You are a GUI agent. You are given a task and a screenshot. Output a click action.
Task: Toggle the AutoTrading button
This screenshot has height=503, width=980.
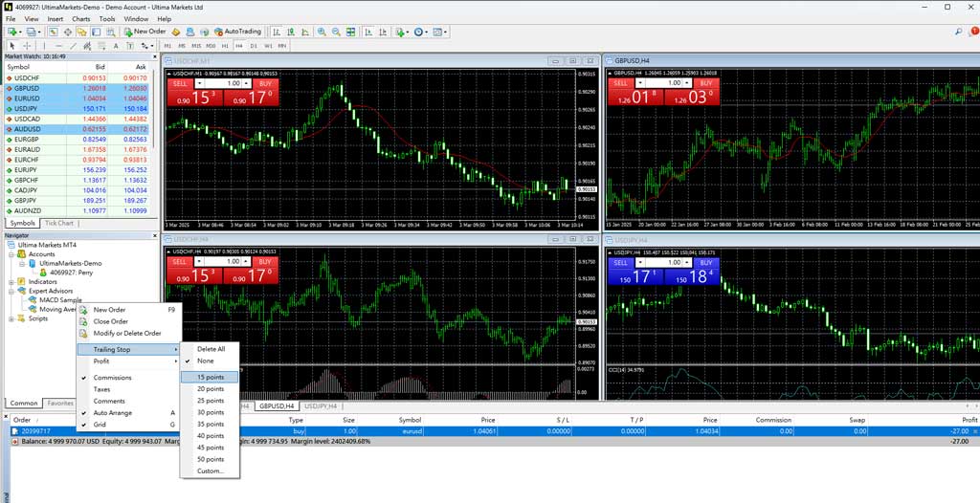pos(237,32)
